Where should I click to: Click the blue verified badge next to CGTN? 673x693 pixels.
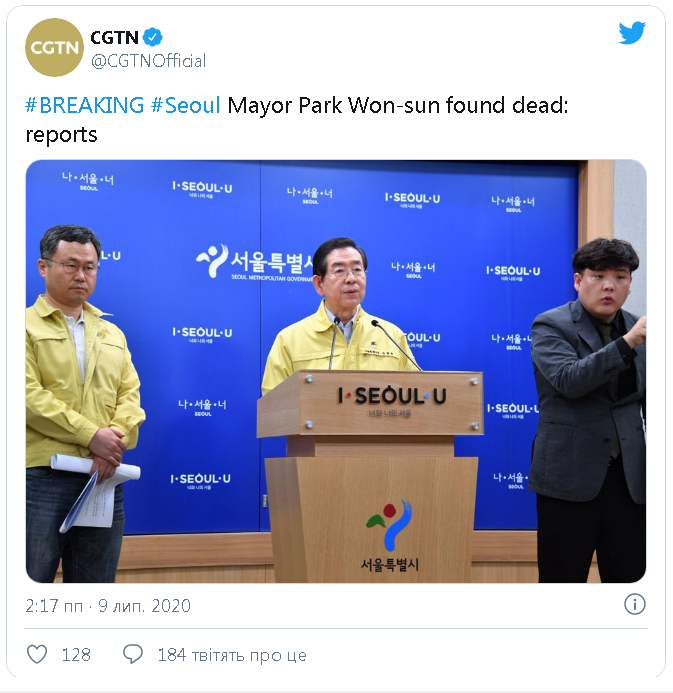tap(153, 38)
